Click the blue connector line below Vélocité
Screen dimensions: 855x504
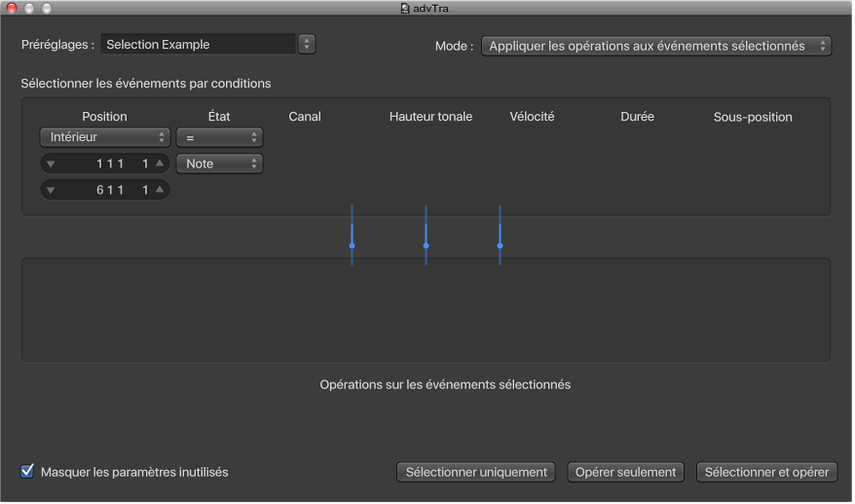click(500, 235)
